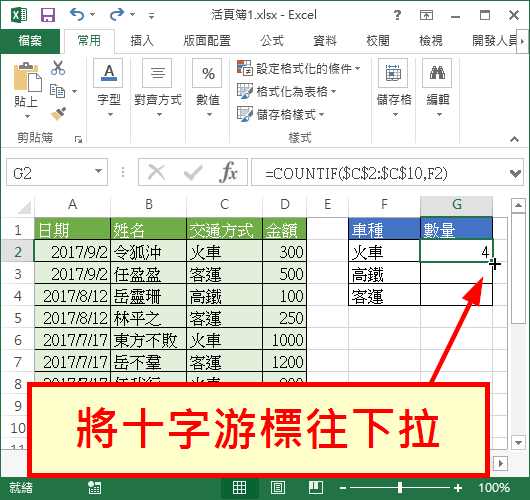Expand the formula bar chevron
The width and height of the screenshot is (530, 500).
pos(515,173)
